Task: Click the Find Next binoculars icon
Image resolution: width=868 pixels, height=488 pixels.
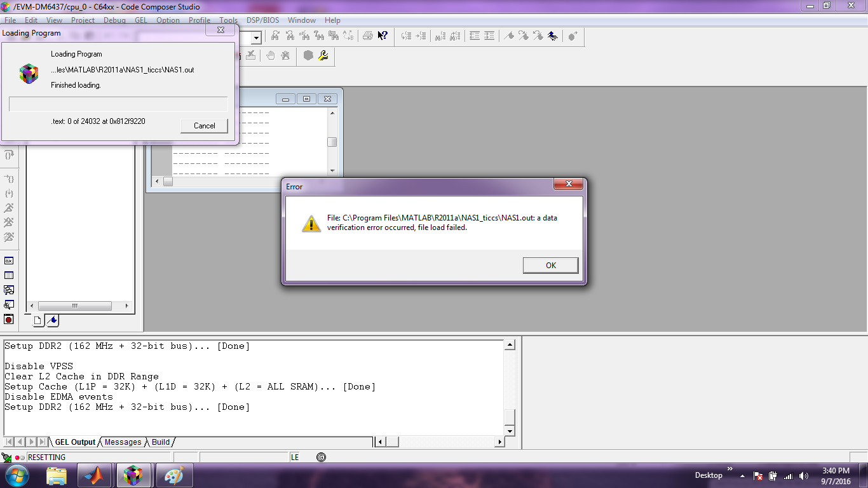Action: point(275,36)
